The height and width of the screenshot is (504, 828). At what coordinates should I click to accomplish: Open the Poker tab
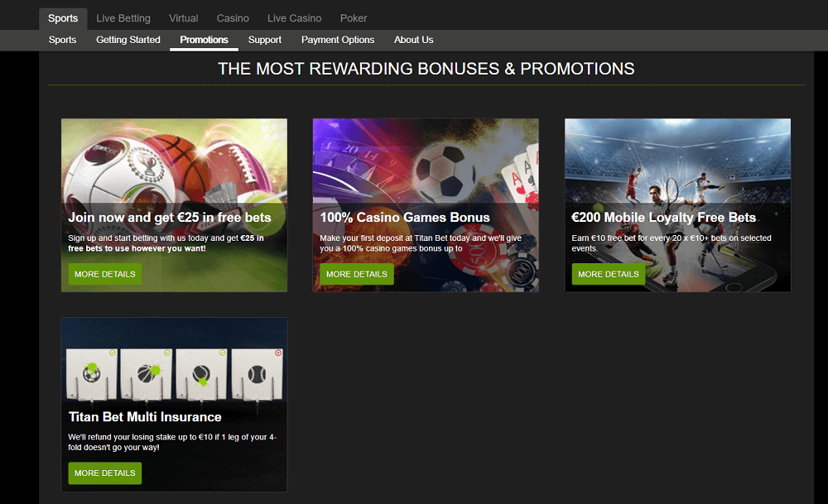point(354,18)
